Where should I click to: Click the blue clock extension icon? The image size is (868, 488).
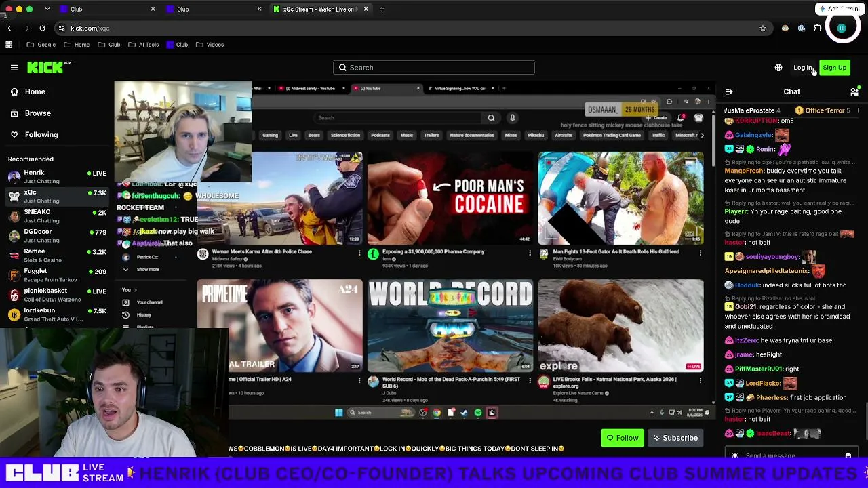[802, 28]
